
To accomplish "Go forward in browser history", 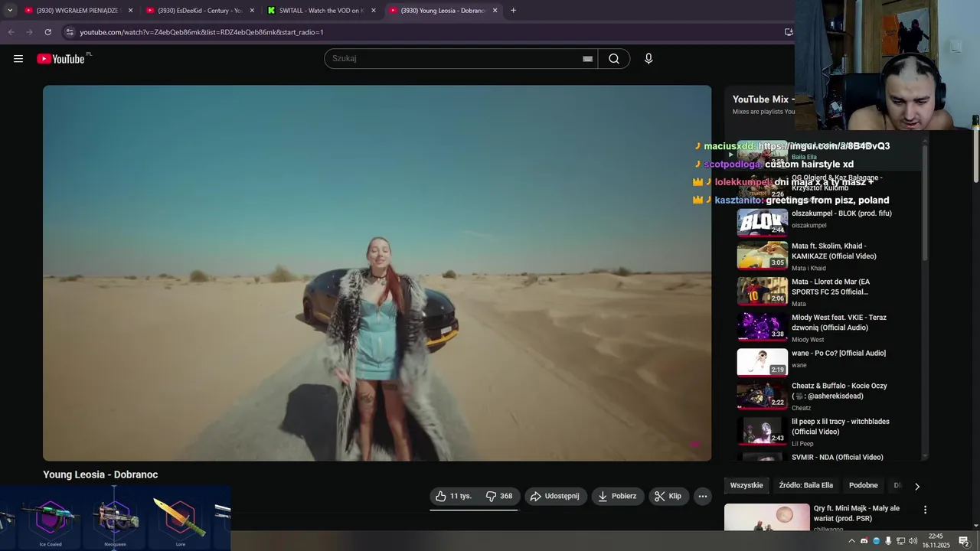I will [x=29, y=32].
